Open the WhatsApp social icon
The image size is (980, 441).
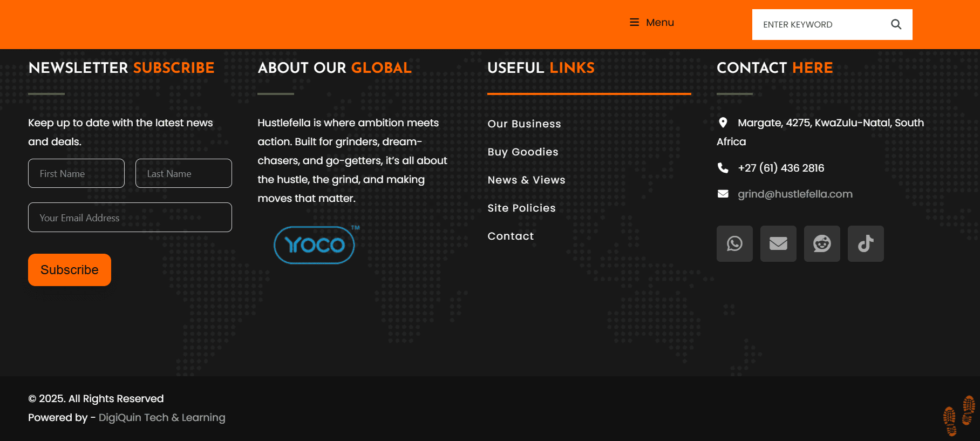point(734,243)
